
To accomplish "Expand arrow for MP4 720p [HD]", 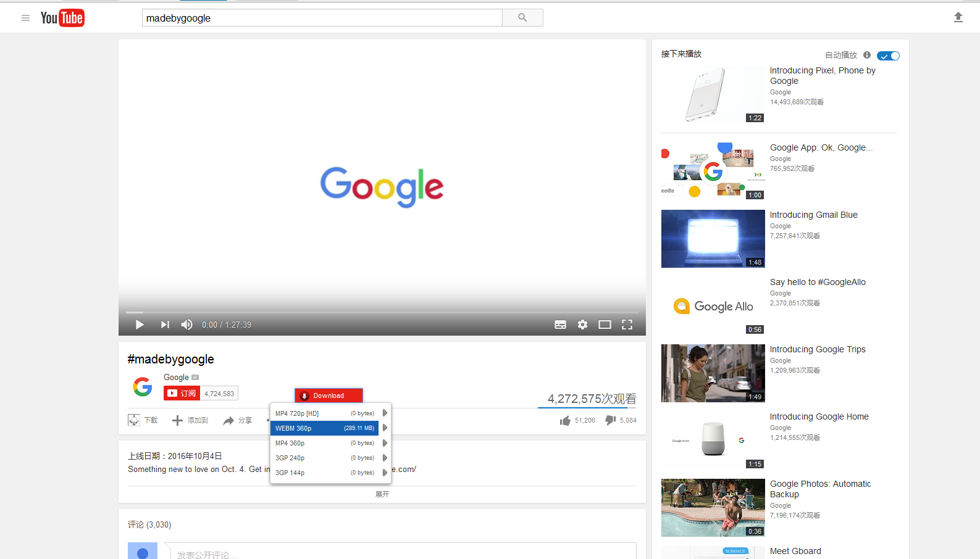I will 385,413.
